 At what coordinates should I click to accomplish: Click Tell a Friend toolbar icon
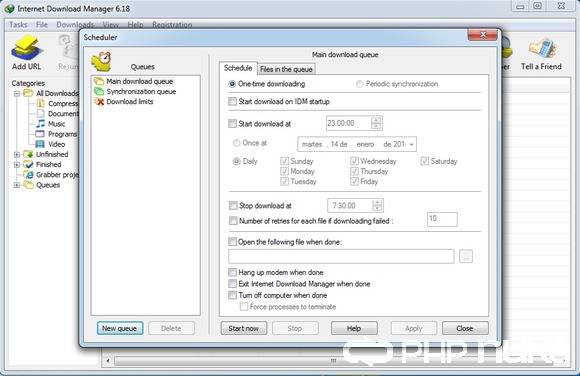(542, 48)
